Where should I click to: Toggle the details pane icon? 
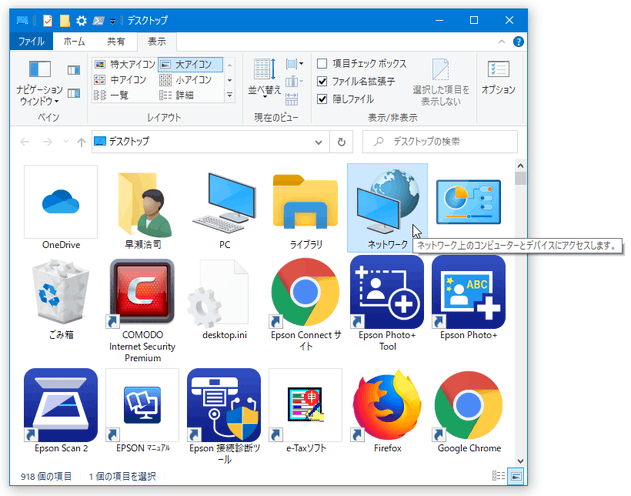tap(74, 94)
